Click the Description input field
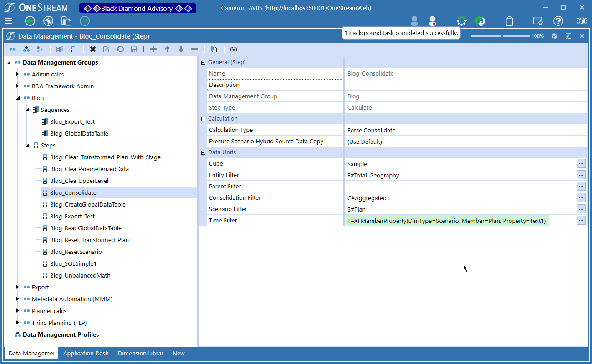The image size is (592, 364). click(x=466, y=85)
